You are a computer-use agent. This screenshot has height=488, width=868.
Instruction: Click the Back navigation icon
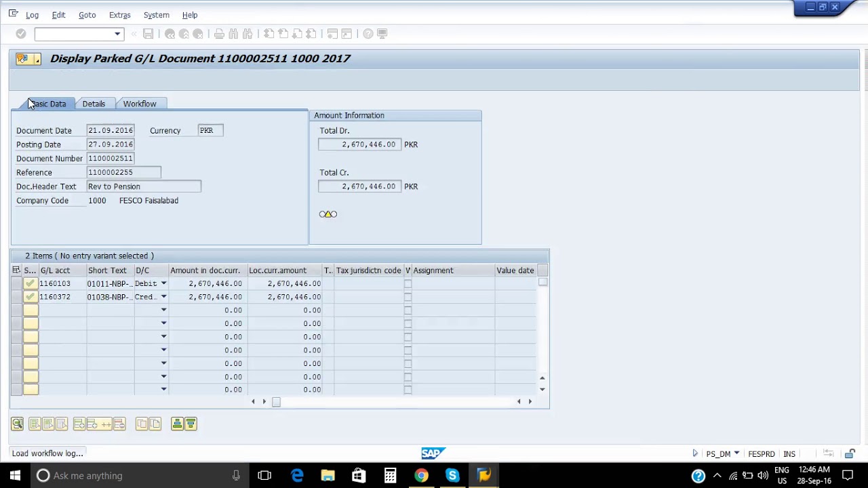click(x=170, y=33)
